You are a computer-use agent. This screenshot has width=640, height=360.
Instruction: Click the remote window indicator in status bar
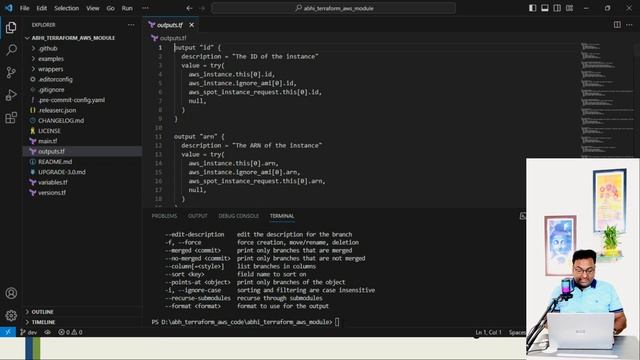click(8, 332)
